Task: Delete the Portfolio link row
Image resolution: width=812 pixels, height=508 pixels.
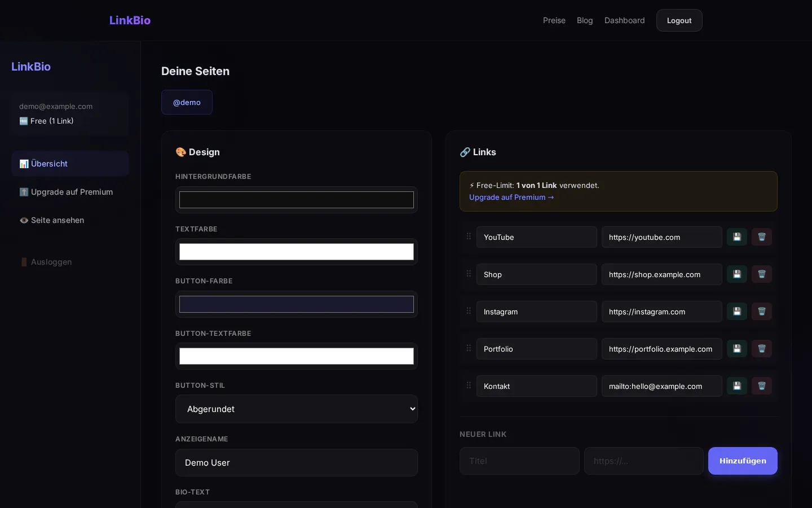Action: [762, 349]
